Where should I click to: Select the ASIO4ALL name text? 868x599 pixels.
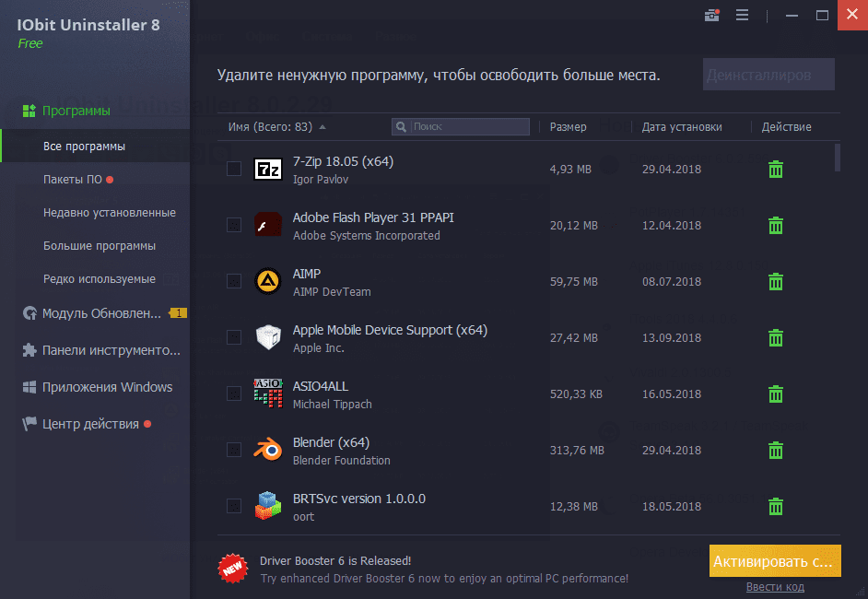click(321, 386)
